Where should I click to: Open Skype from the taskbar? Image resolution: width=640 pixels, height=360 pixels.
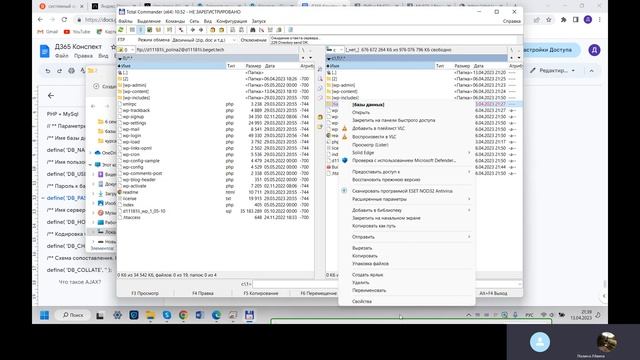point(167,315)
